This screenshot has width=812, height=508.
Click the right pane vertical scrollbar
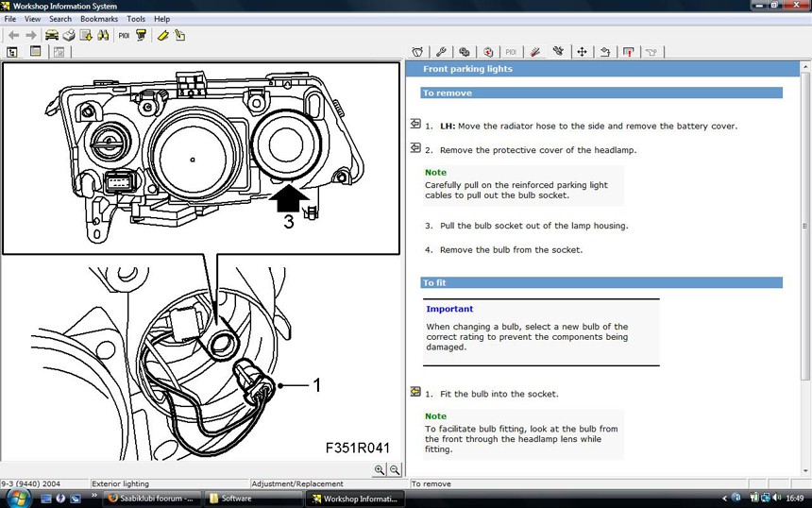[x=805, y=227]
